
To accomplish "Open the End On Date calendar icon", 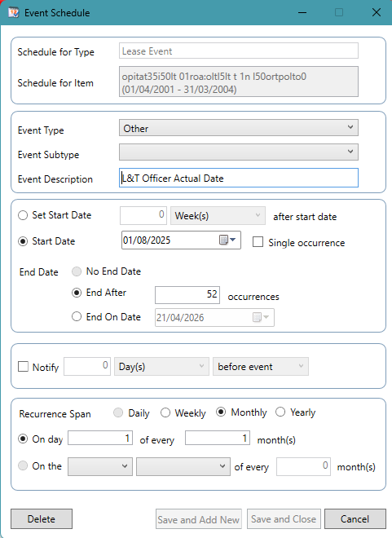I will [x=261, y=317].
